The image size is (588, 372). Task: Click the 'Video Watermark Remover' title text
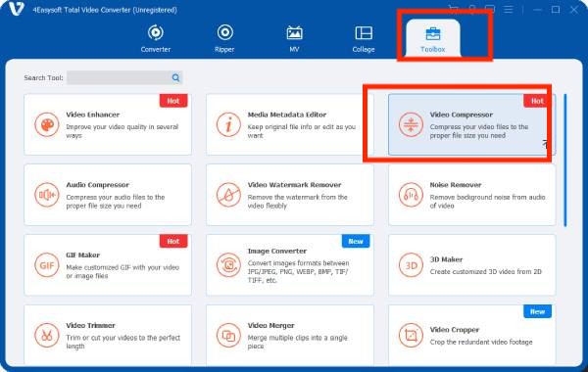[294, 185]
